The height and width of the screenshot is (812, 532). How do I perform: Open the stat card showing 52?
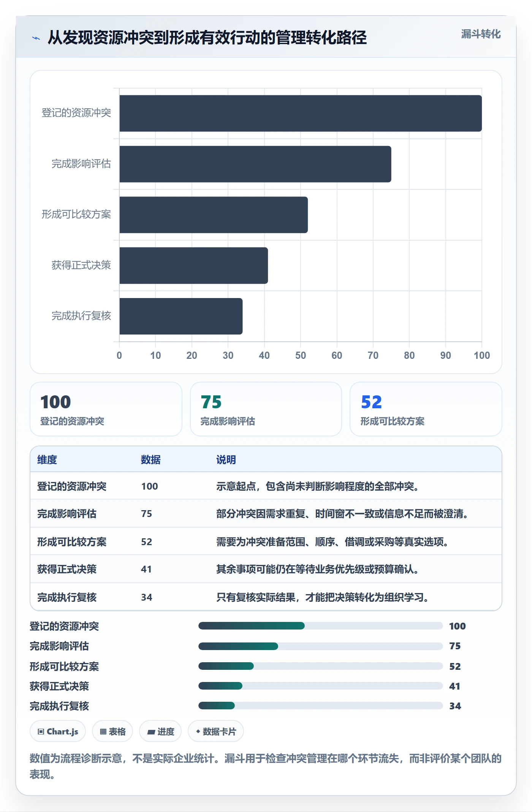coord(426,409)
